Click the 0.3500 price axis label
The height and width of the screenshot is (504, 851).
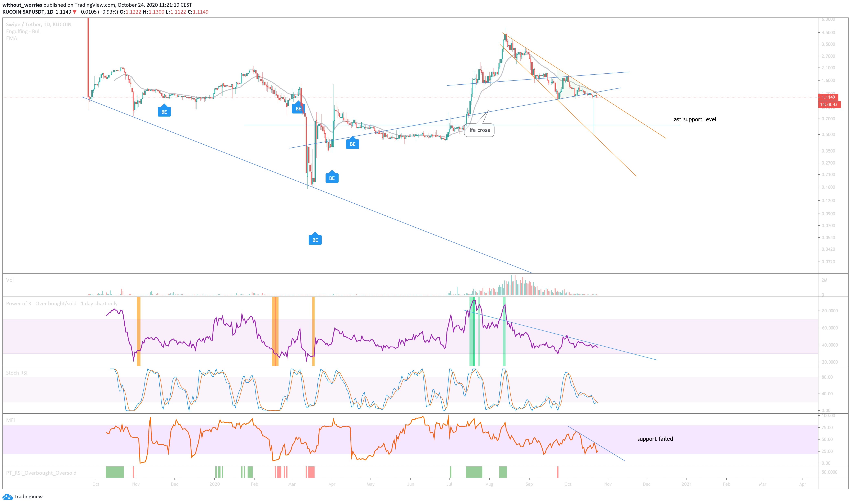[x=828, y=151]
